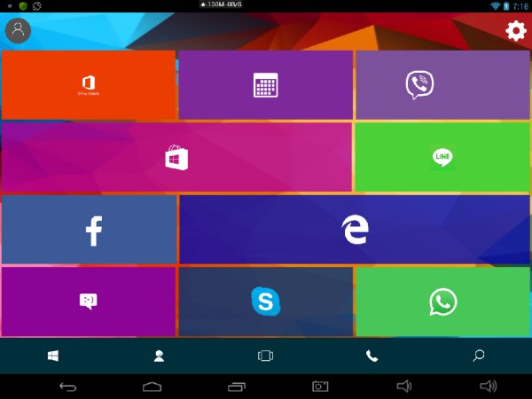Tap the Android Recent Apps button

[x=237, y=387]
